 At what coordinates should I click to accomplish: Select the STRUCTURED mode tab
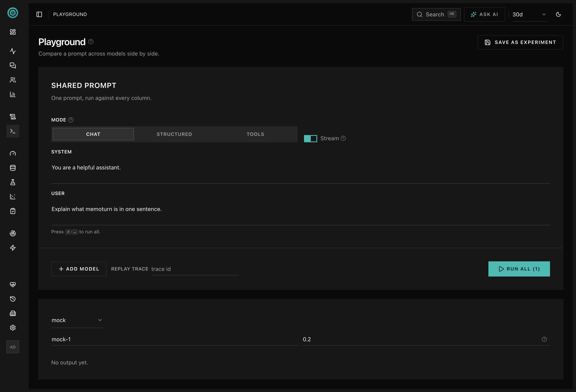174,134
